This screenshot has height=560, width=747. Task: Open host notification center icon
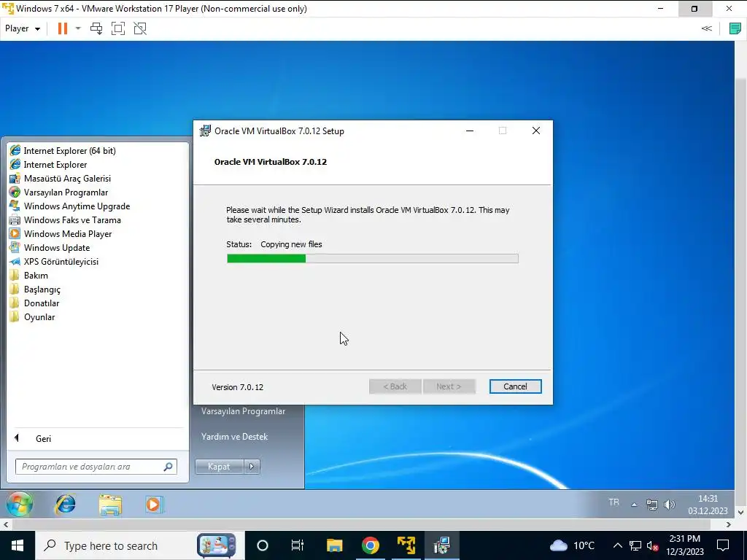pyautogui.click(x=723, y=545)
